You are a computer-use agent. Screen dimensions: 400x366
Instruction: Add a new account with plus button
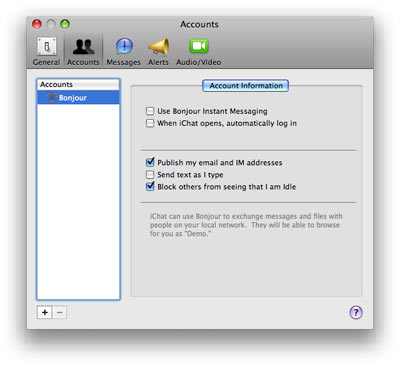[x=45, y=312]
